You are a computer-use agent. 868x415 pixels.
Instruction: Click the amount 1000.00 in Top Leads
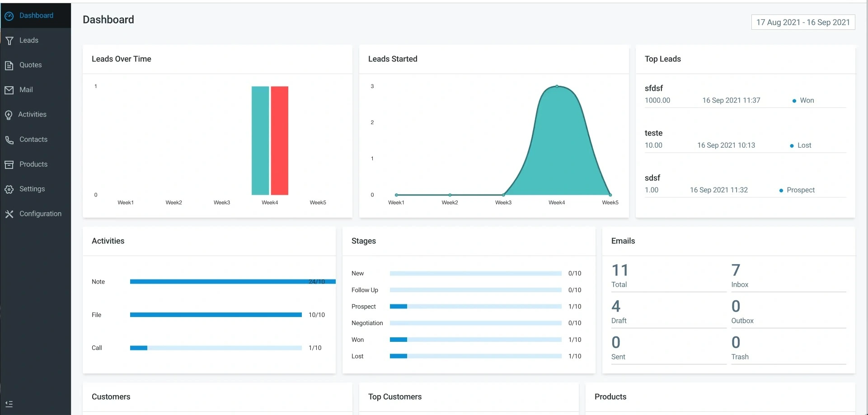pos(657,100)
